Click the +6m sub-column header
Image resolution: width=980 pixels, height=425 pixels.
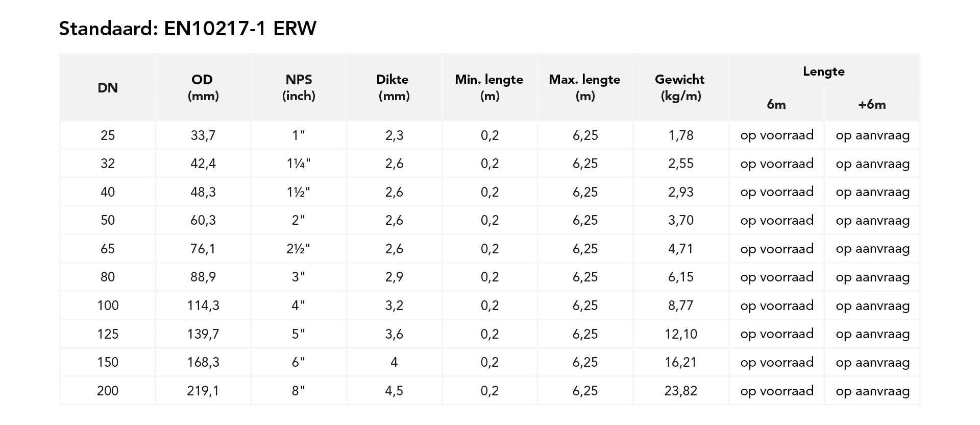pos(872,105)
